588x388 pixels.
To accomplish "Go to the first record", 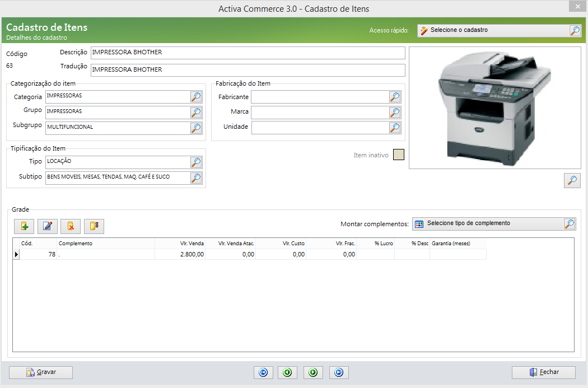I will click(x=263, y=372).
